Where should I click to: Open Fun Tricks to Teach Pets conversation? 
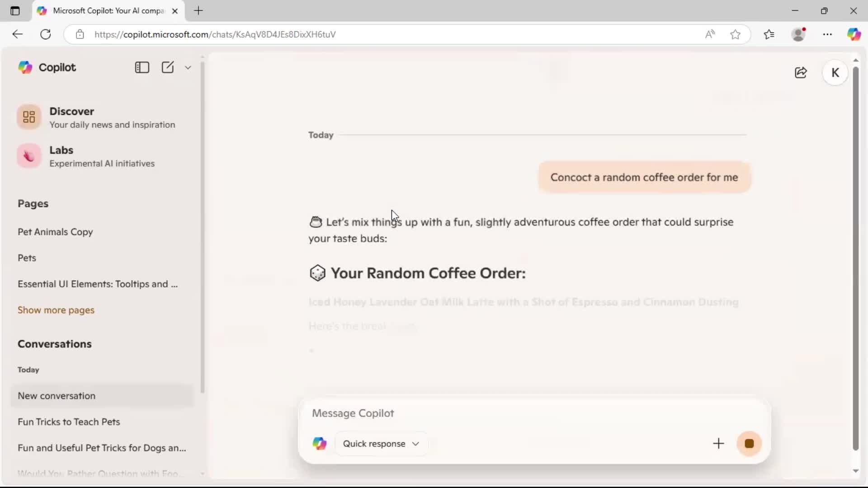pyautogui.click(x=69, y=422)
